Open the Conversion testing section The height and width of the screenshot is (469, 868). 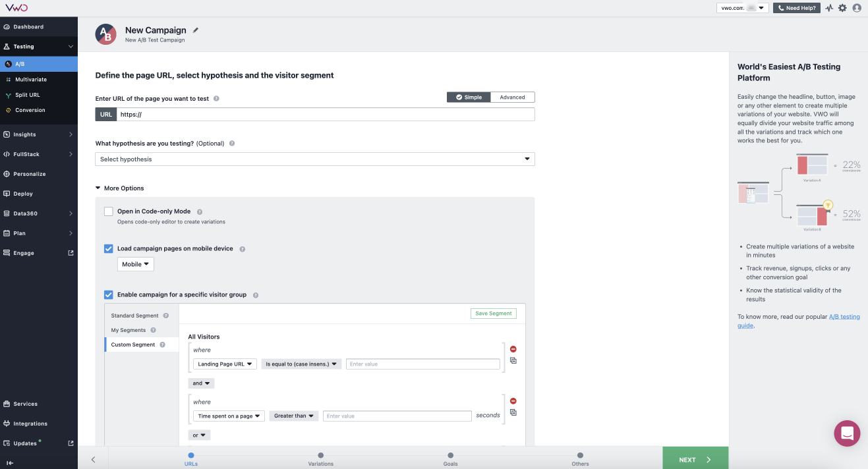(x=30, y=110)
